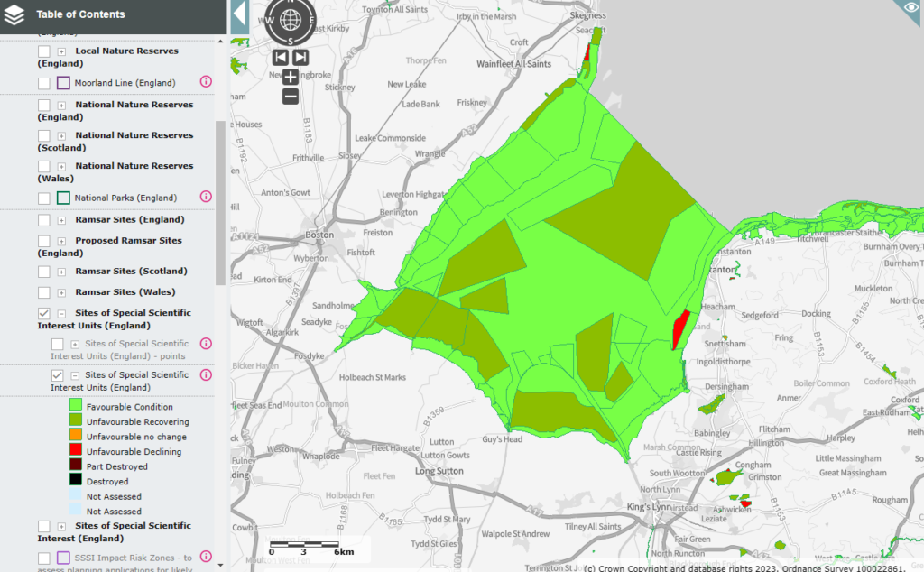Click the Unfavourable Declining red swatch

76,452
